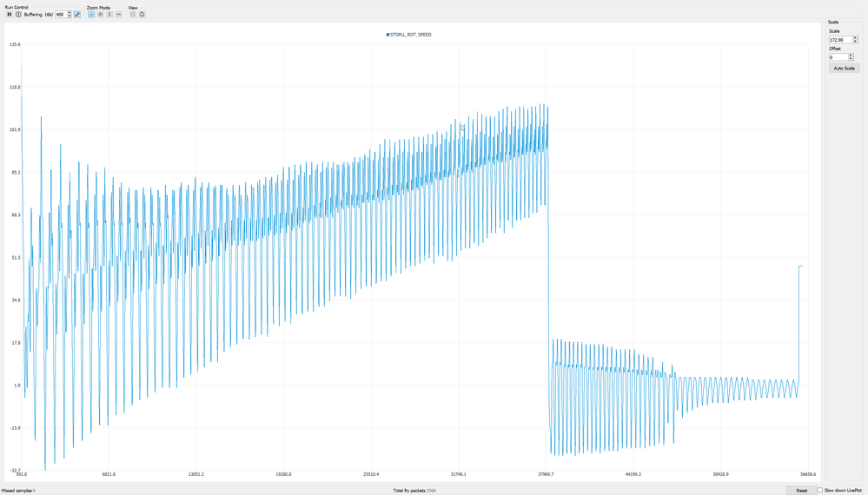Image resolution: width=868 pixels, height=495 pixels.
Task: Click the Reset button in status bar
Action: coord(802,491)
